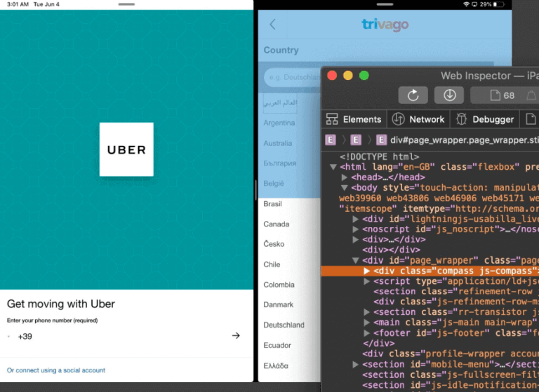Select Brasil in country list
Screen dimensions: 539x392
(x=272, y=204)
